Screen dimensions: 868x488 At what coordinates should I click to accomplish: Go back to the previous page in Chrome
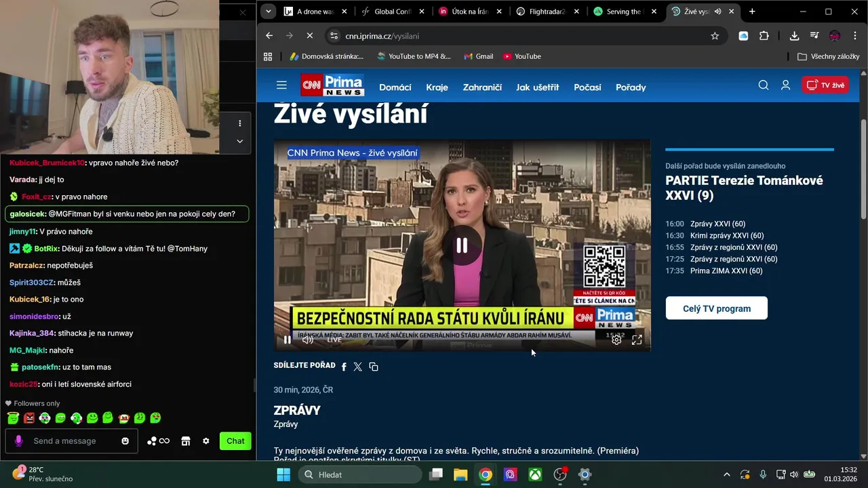coord(269,36)
